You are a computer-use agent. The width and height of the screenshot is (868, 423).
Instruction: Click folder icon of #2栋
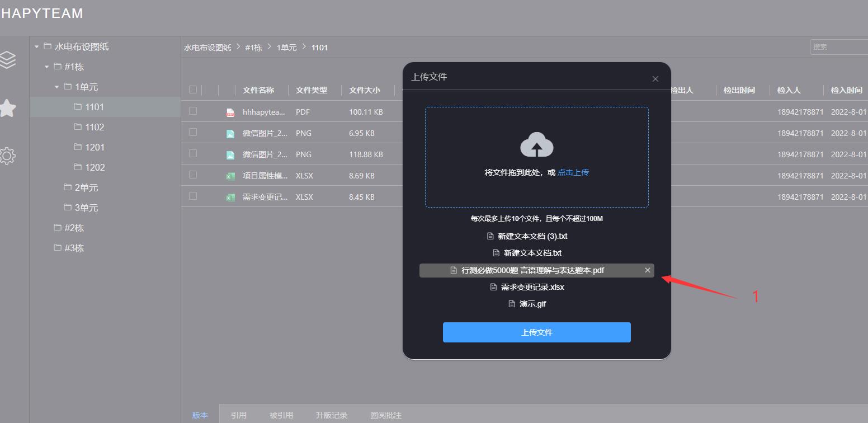[x=57, y=227]
